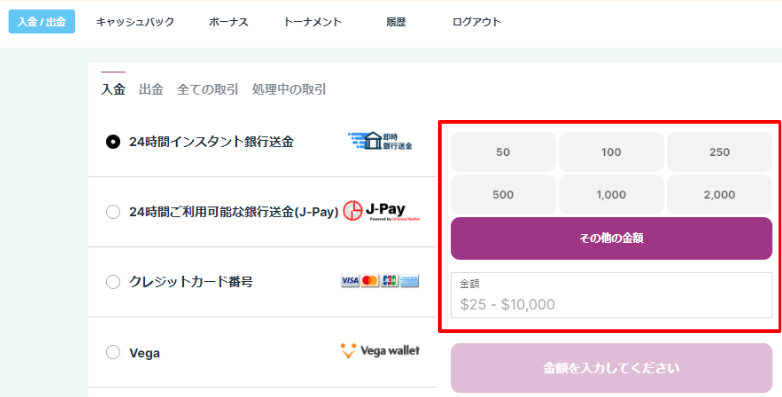The image size is (782, 397).
Task: Select the Vega payment radio button
Action: (x=113, y=353)
